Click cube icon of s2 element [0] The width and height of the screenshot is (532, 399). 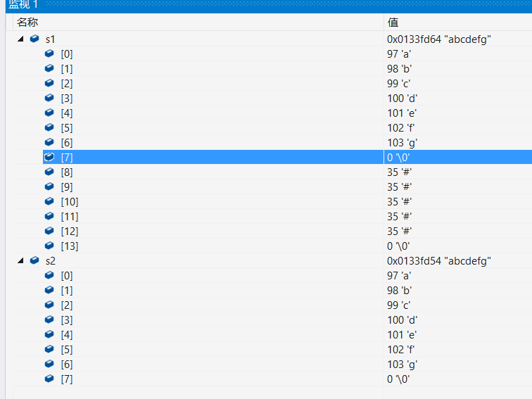(x=49, y=275)
